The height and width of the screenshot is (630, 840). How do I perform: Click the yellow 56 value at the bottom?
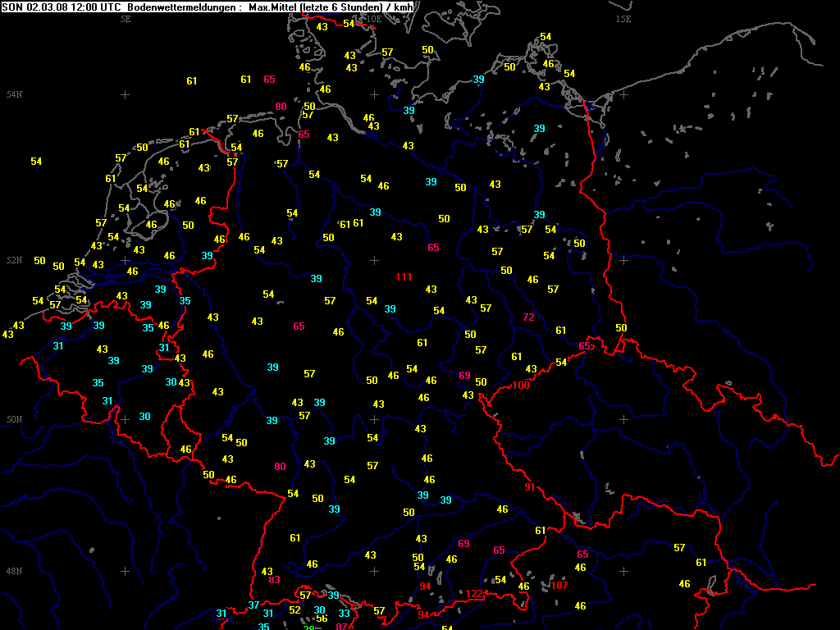[322, 619]
